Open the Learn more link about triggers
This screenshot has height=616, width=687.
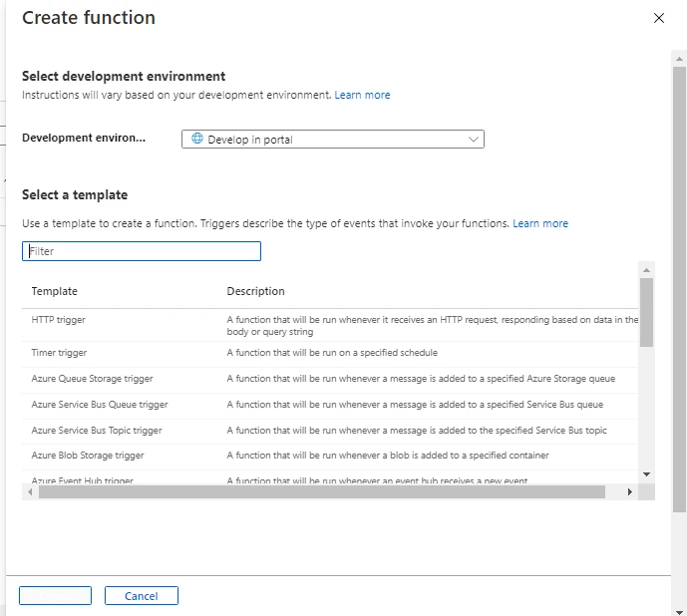click(540, 223)
